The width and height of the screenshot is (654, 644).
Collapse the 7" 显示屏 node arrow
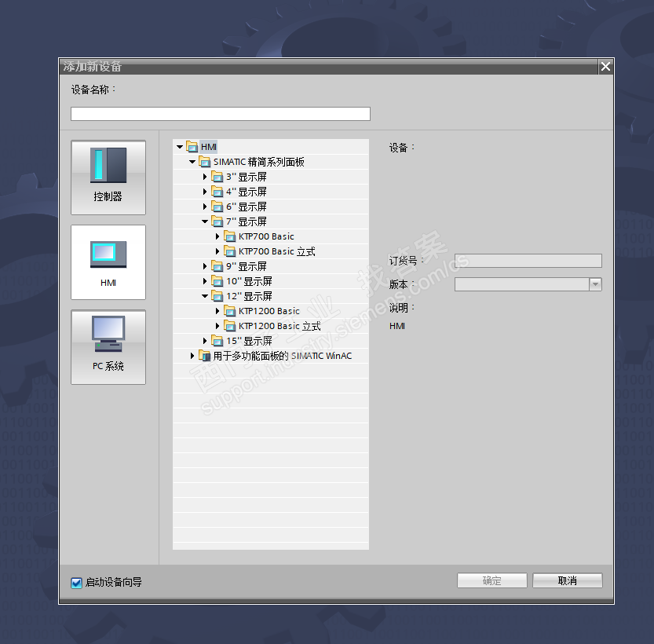[x=205, y=221]
